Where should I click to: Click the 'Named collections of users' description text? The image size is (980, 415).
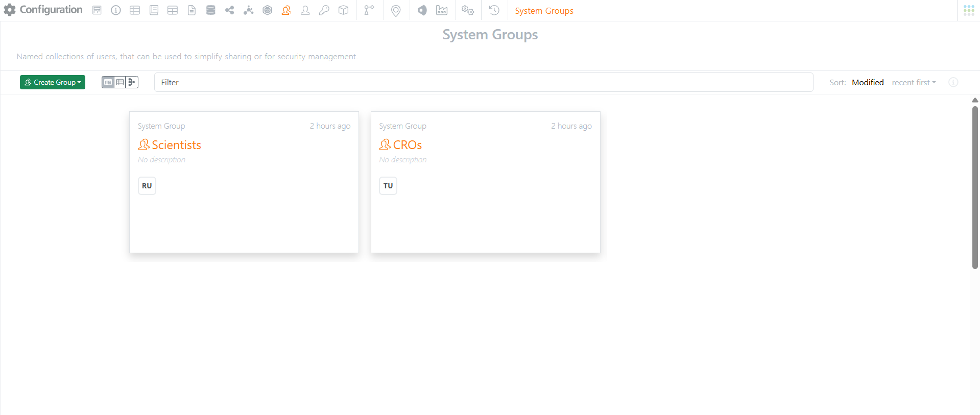pos(187,57)
